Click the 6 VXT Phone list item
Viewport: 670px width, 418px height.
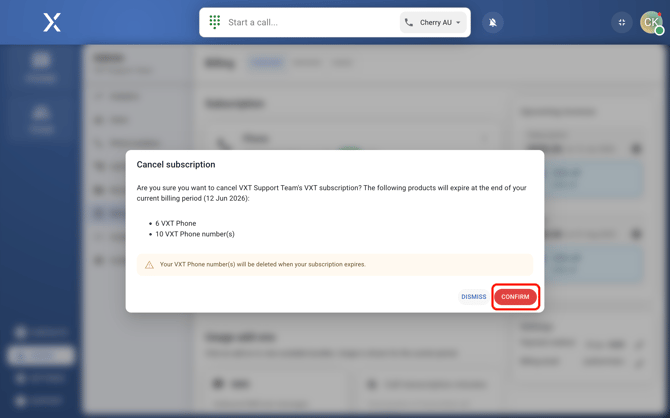coord(176,224)
